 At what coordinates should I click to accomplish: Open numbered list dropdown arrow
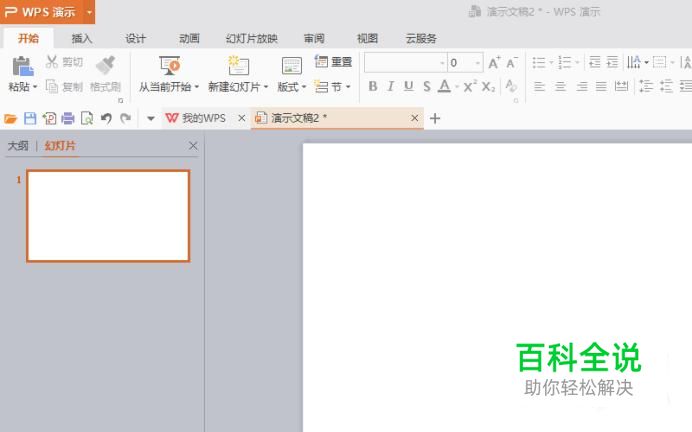pos(577,63)
